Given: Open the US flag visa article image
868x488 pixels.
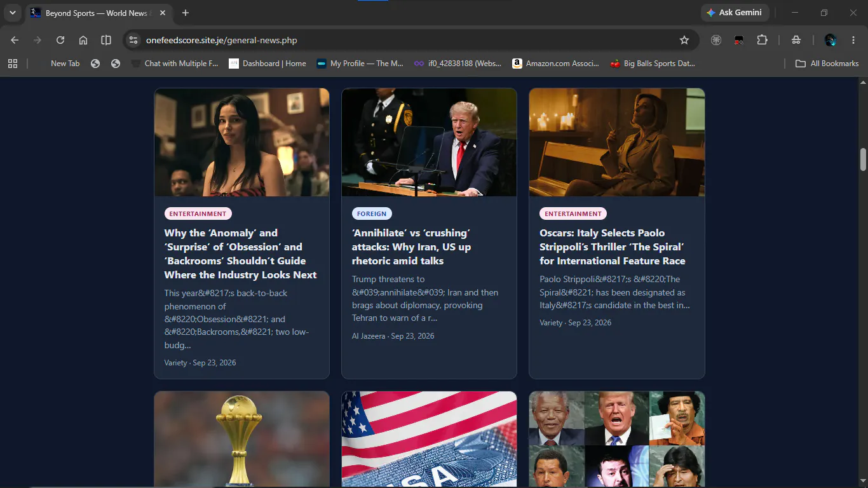Looking at the screenshot, I should tap(429, 439).
